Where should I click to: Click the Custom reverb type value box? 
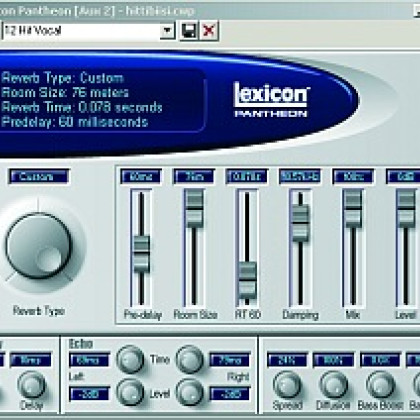click(39, 176)
